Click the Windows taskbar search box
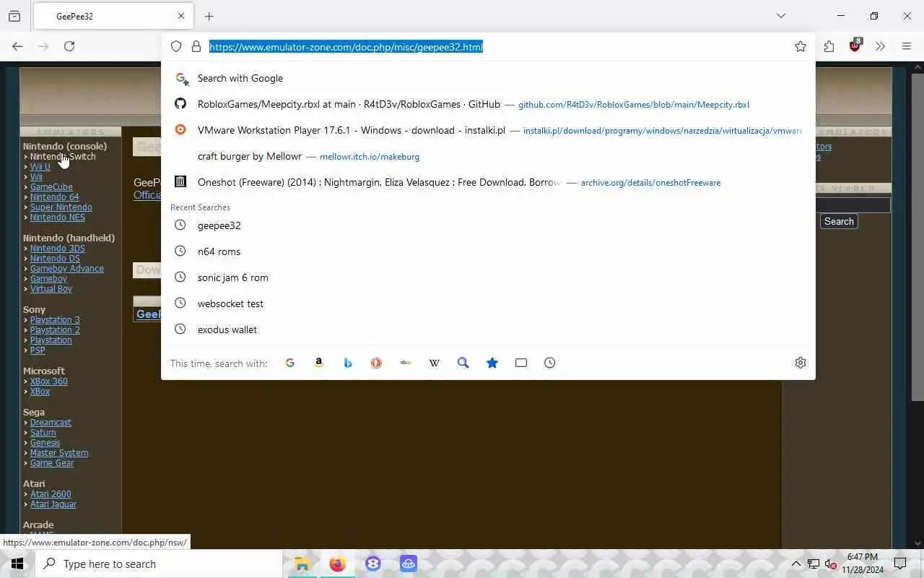 tap(159, 564)
